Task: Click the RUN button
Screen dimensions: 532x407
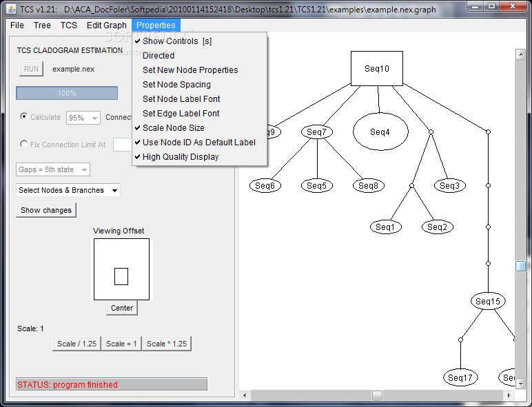Action: point(31,69)
